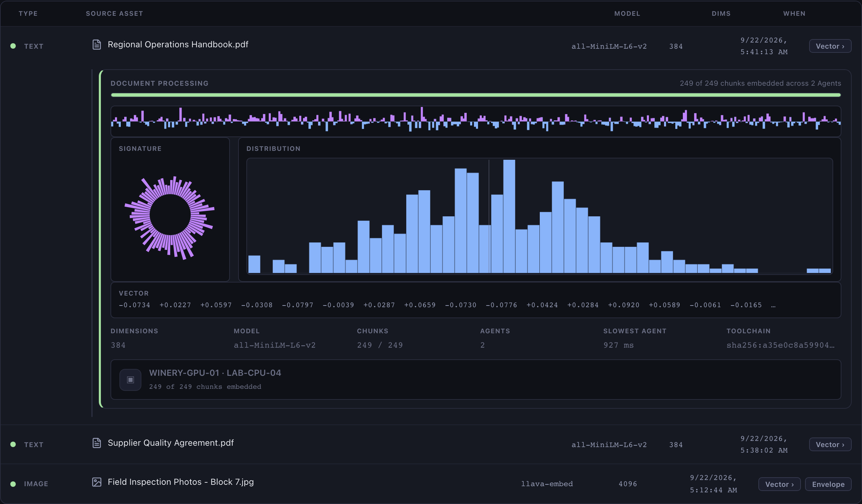Click the agent chip icon beside WINERY-GPU-01
Screen dimensions: 862x504
coord(130,380)
